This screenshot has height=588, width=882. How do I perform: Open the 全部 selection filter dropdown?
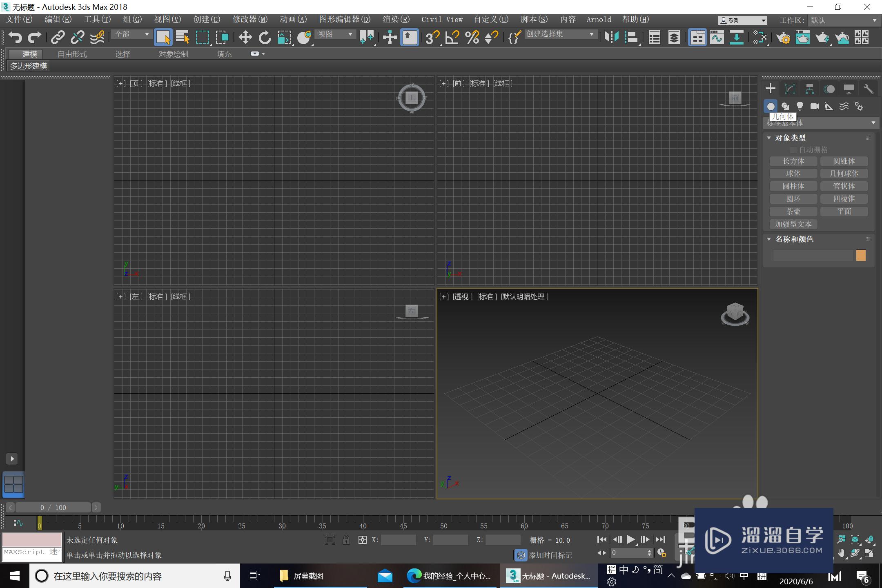pos(132,35)
